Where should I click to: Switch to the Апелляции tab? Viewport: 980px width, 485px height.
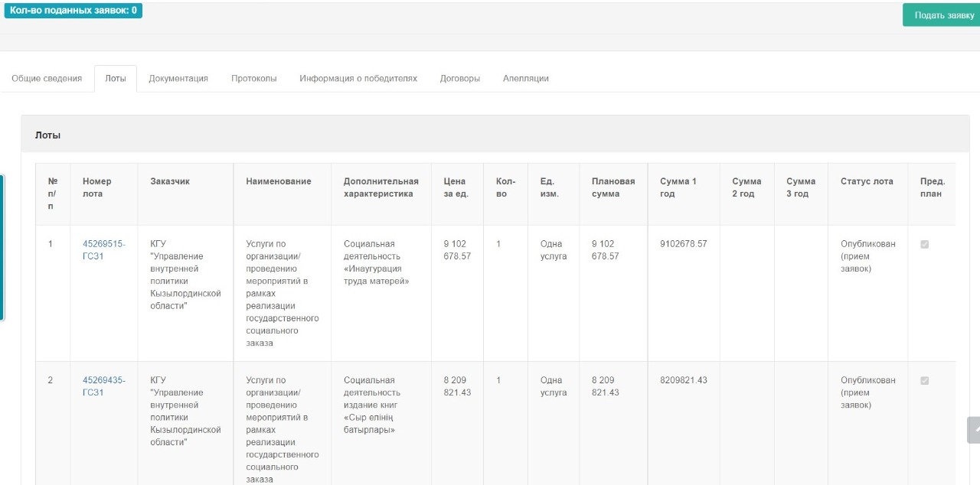click(x=526, y=79)
